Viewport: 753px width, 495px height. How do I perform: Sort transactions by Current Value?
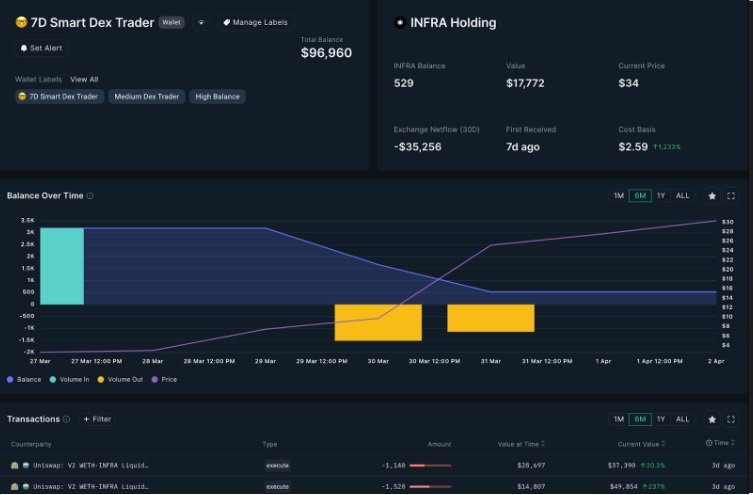click(x=641, y=444)
